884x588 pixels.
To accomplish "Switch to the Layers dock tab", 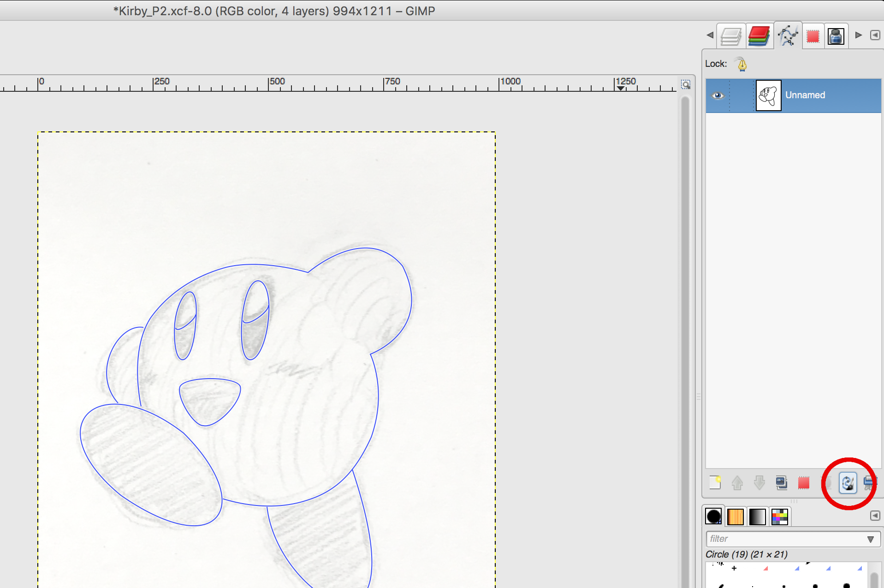I will [x=731, y=36].
